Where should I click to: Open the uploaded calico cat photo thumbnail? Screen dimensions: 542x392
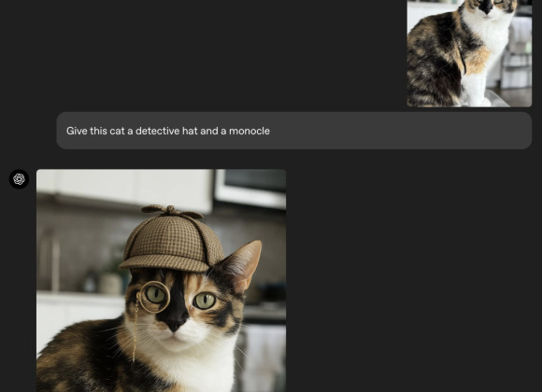click(x=469, y=53)
